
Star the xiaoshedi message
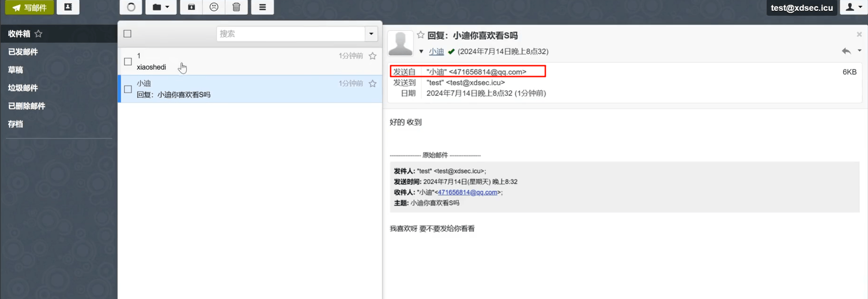pos(373,56)
